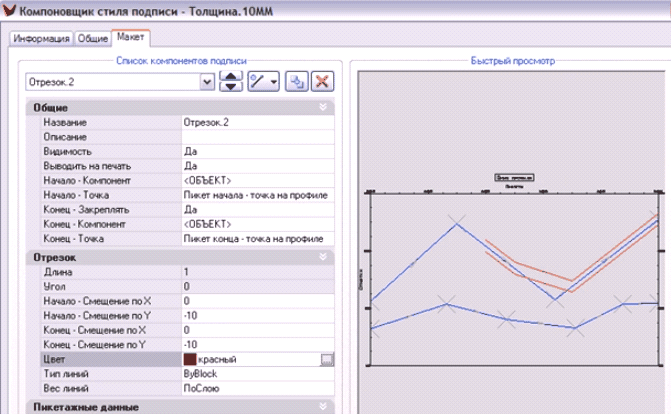
Task: Collapse the Отрезок property section
Action: [x=323, y=257]
